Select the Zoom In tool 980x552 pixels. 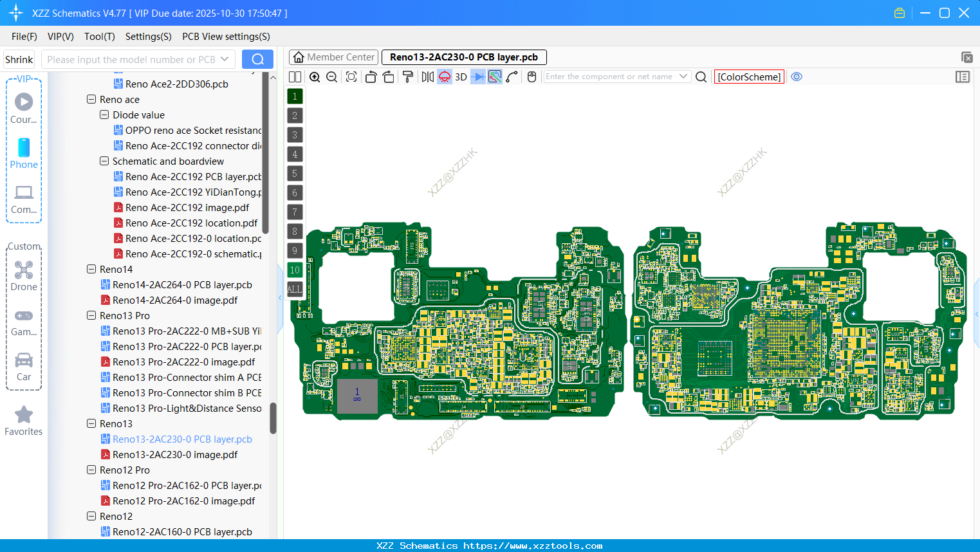(315, 77)
